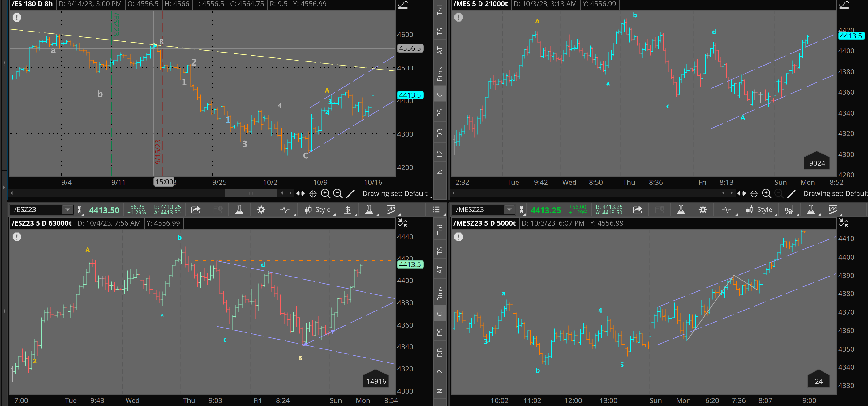Image resolution: width=868 pixels, height=406 pixels.
Task: Open the Btns side tab beside the /ES chart
Action: click(x=440, y=74)
